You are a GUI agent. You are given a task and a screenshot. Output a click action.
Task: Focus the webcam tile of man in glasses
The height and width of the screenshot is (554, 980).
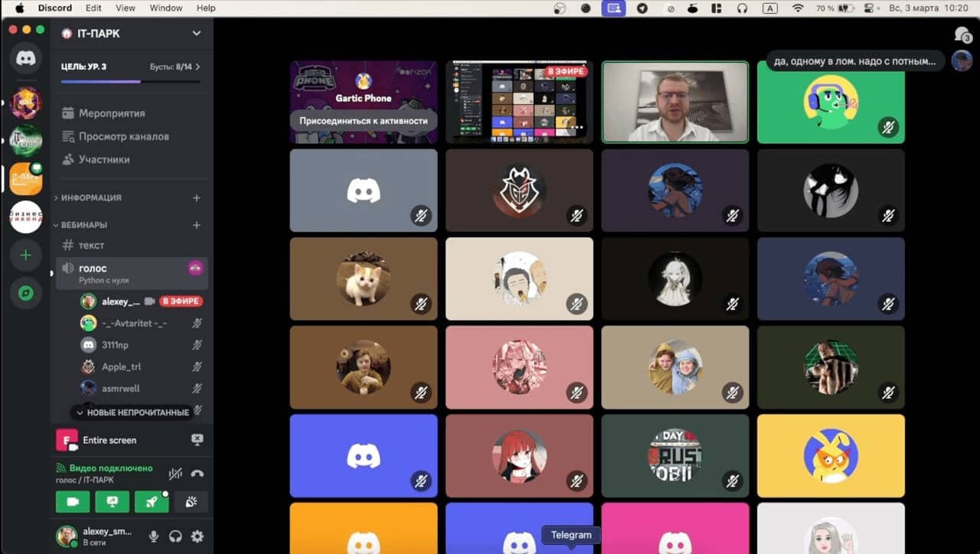pyautogui.click(x=675, y=102)
